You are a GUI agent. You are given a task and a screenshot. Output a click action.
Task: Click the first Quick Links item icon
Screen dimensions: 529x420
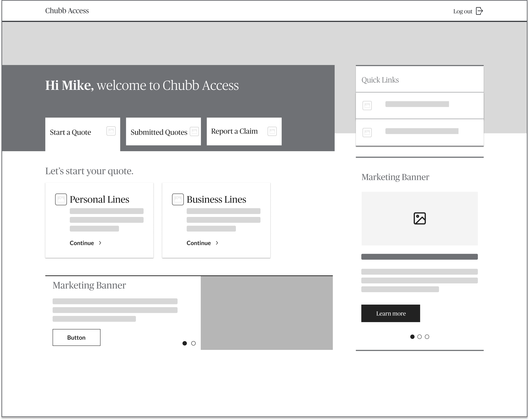pyautogui.click(x=367, y=105)
